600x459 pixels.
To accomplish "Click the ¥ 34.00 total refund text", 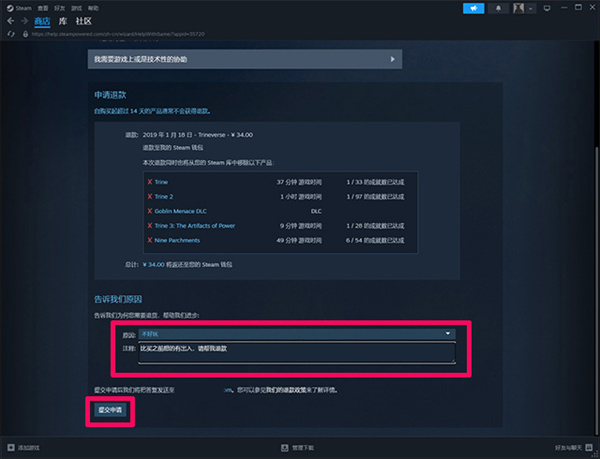I will 153,265.
